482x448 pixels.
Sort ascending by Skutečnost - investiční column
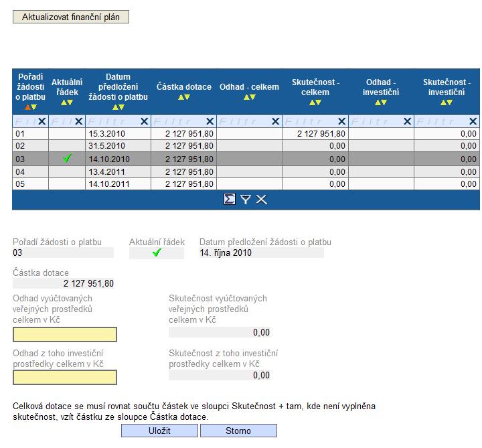click(444, 102)
